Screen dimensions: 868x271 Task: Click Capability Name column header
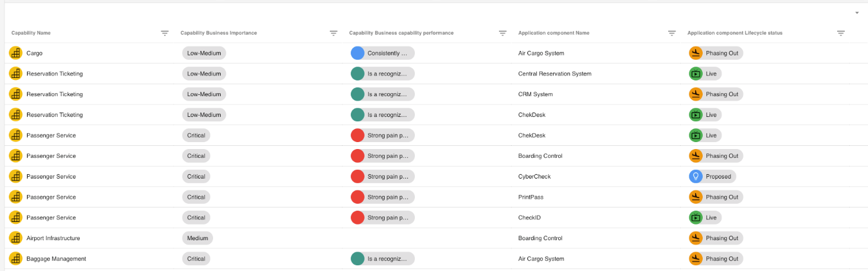pos(31,33)
